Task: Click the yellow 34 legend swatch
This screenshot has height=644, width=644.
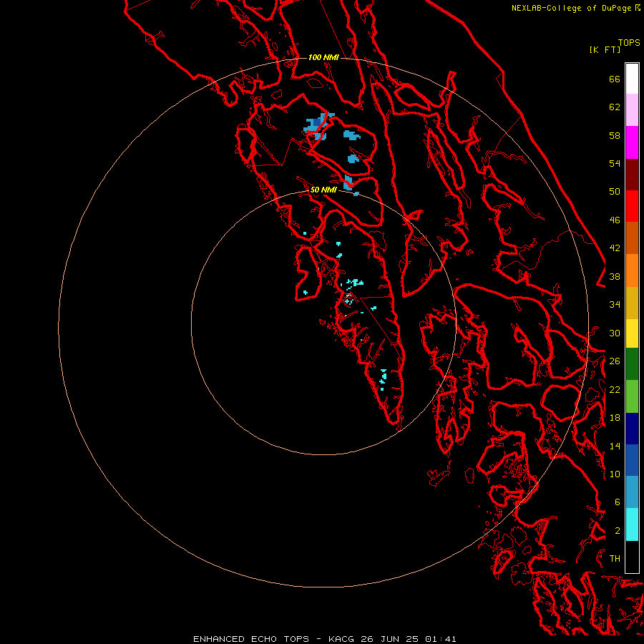Action: pyautogui.click(x=632, y=333)
